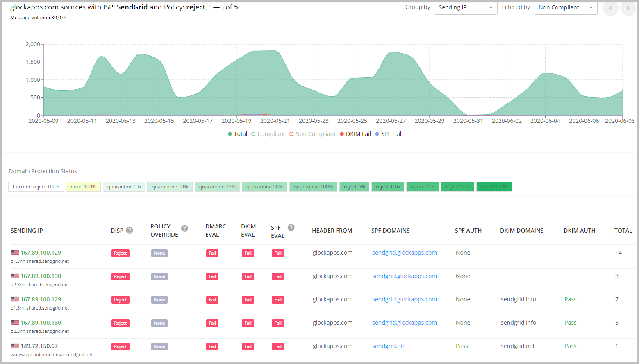Open IP 167.89.100.130 with total 5
639x364 pixels.
41,323
